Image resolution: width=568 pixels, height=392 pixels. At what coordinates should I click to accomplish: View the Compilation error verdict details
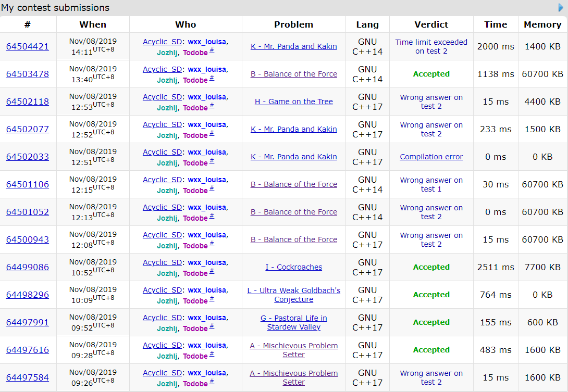pyautogui.click(x=431, y=157)
